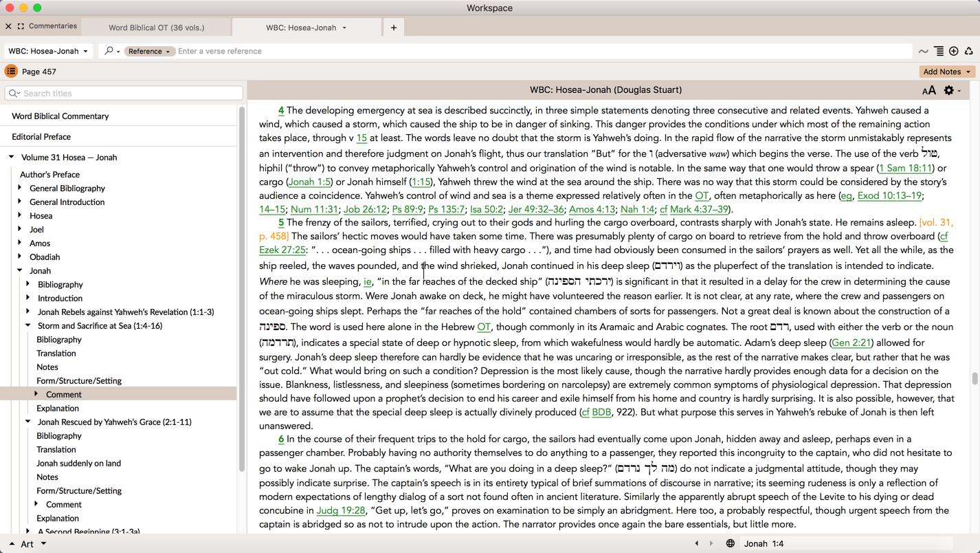Open the BDB abbreviation link
The height and width of the screenshot is (553, 980).
pos(601,412)
